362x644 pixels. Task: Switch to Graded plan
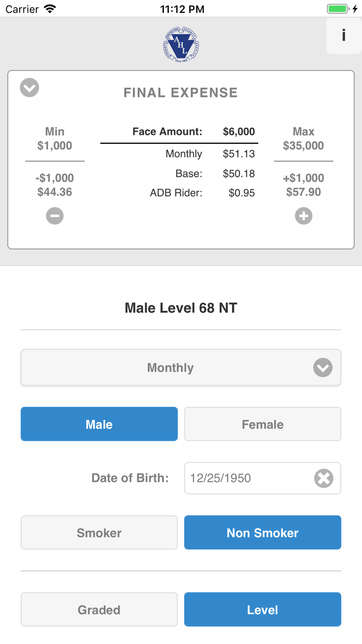[x=99, y=609]
